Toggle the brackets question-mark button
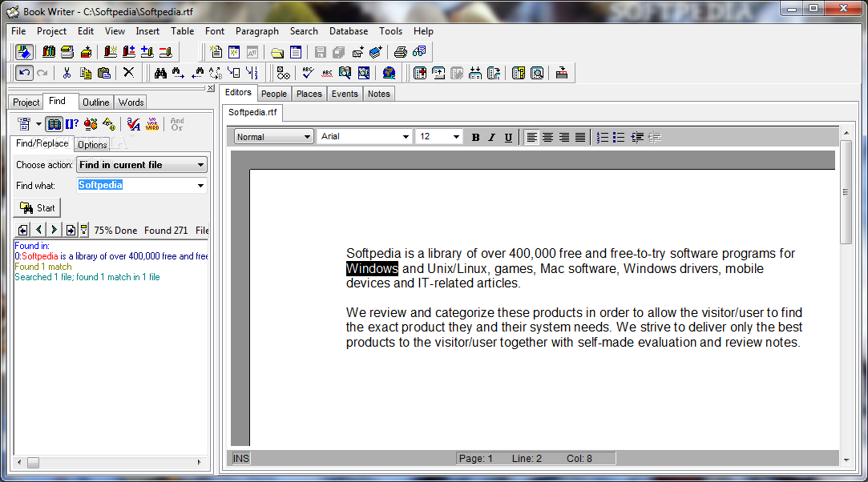Screen dimensions: 868x482 pyautogui.click(x=72, y=124)
